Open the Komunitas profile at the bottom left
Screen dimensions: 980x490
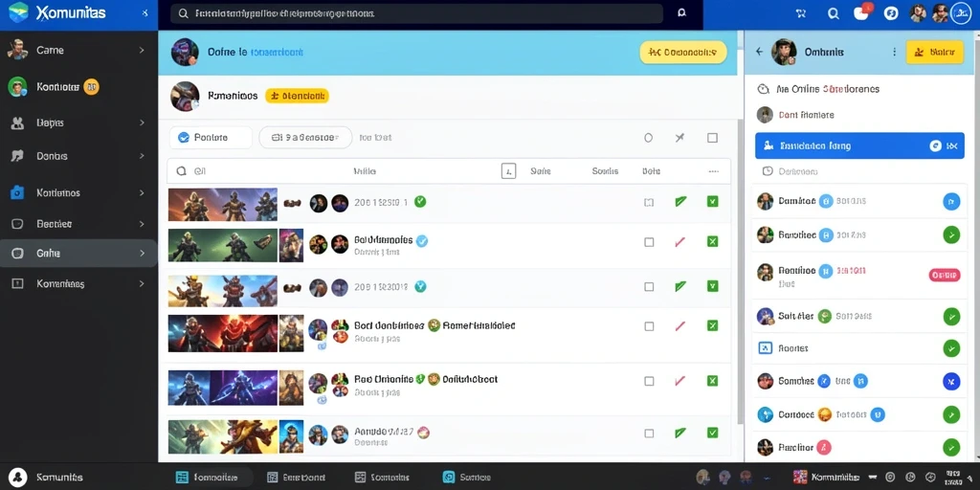point(47,478)
